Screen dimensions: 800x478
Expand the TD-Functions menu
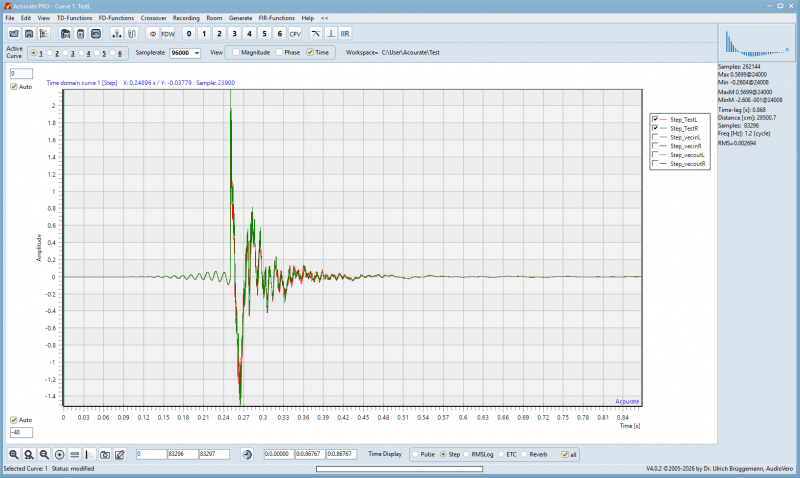coord(74,18)
